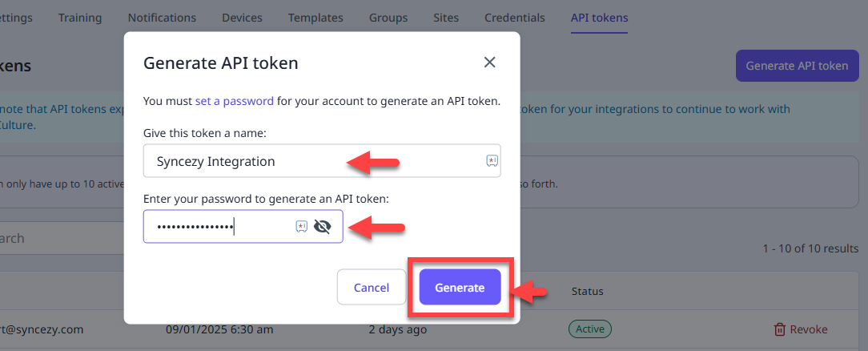Screen dimensions: 868x351
Task: Close the Generate API token dialog
Action: pos(489,62)
